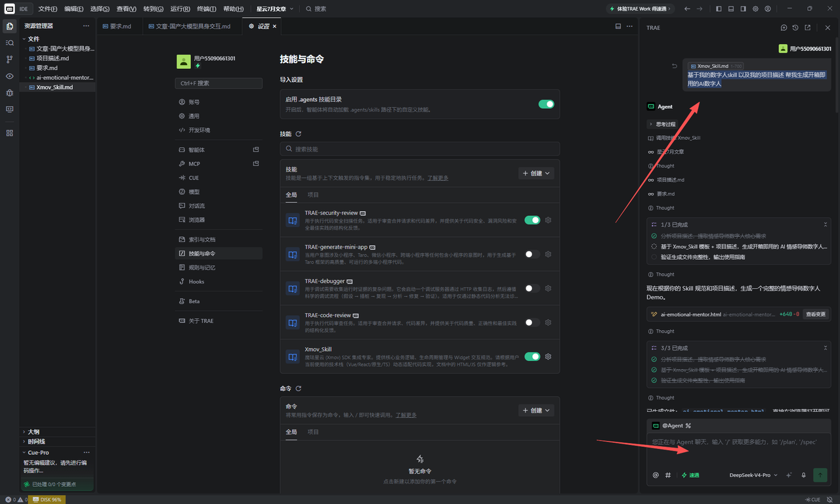Disable the 启用 .agents 技能目录 toggle
The width and height of the screenshot is (840, 504).
click(x=546, y=104)
